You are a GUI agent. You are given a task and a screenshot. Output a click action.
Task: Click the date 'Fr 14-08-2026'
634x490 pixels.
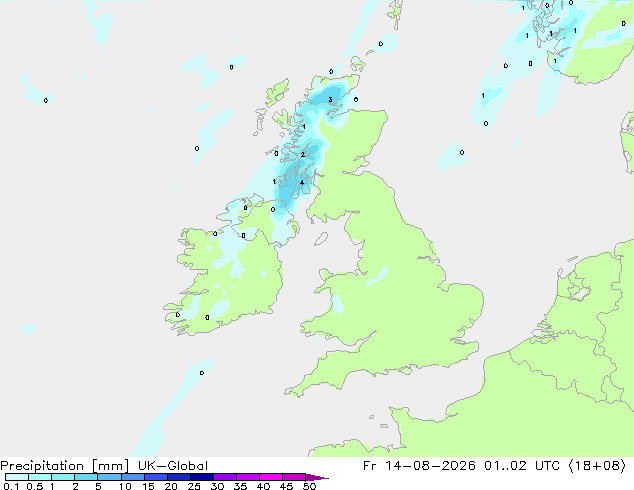[419, 466]
